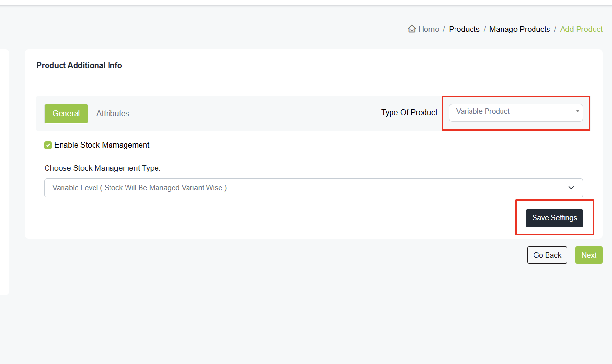Click chevron on Variable Level select

tap(571, 188)
